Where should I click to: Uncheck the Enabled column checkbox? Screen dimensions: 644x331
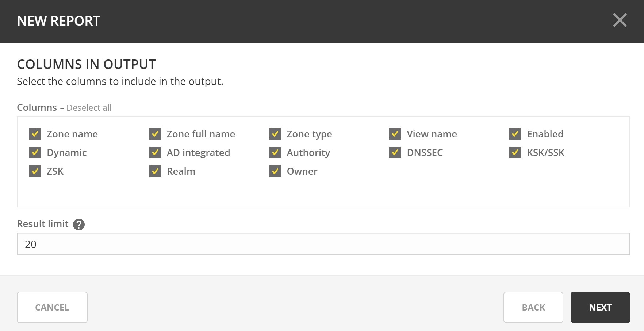coord(515,134)
